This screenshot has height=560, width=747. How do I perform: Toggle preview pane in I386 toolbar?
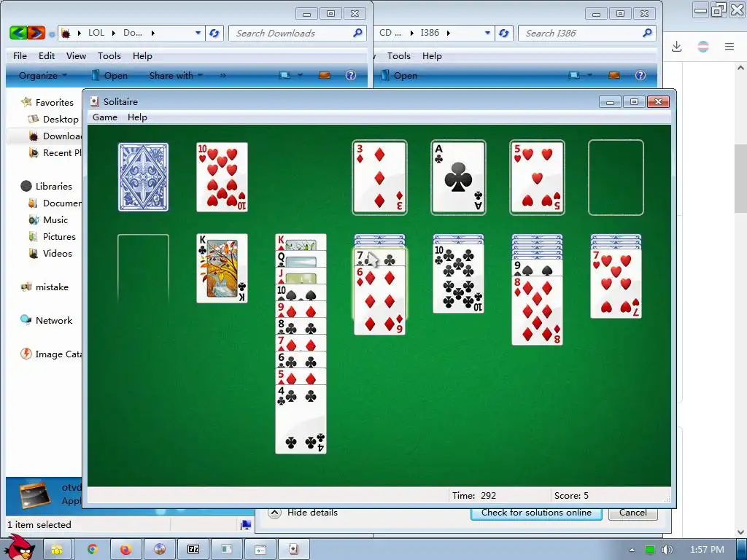coord(614,75)
